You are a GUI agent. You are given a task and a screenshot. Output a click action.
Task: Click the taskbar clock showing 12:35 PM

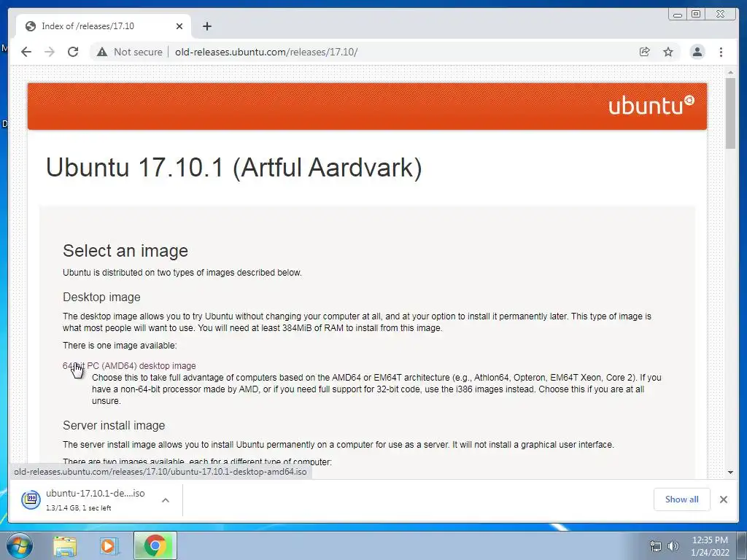click(710, 546)
